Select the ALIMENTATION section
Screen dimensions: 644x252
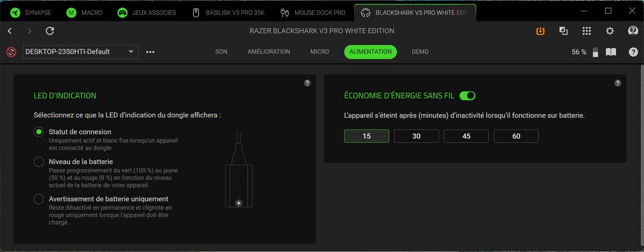pyautogui.click(x=370, y=52)
